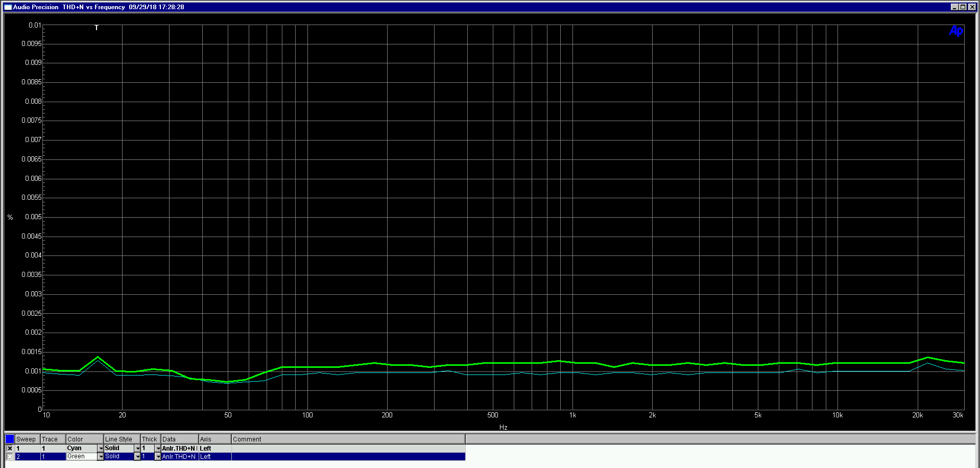980x468 pixels.
Task: Click the 30k X-axis end label
Action: 958,415
